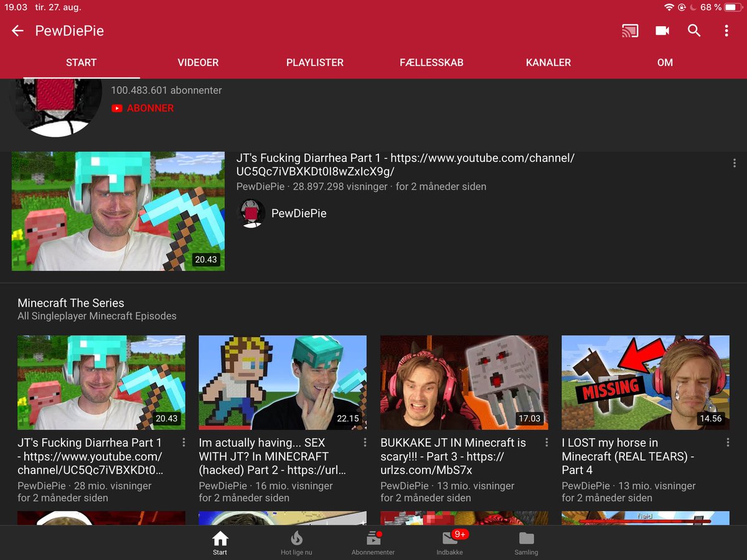Open options for the featured video

pos(735,163)
